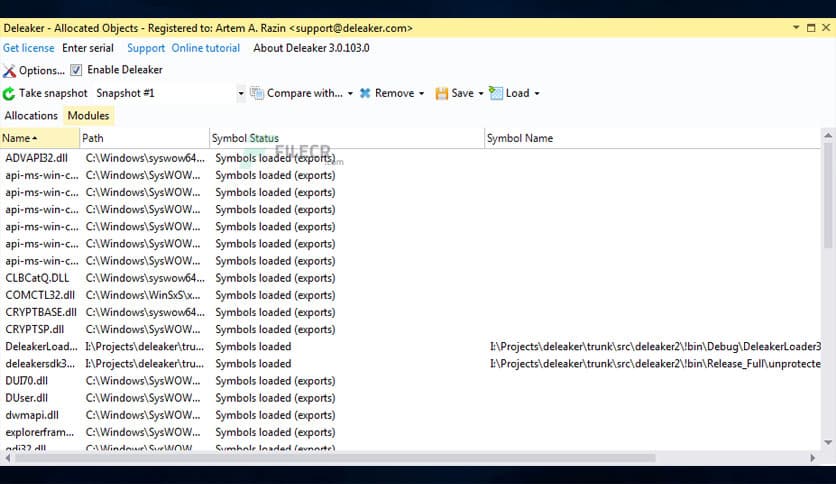
Task: Click the green Take snapshot icon
Action: pyautogui.click(x=10, y=94)
